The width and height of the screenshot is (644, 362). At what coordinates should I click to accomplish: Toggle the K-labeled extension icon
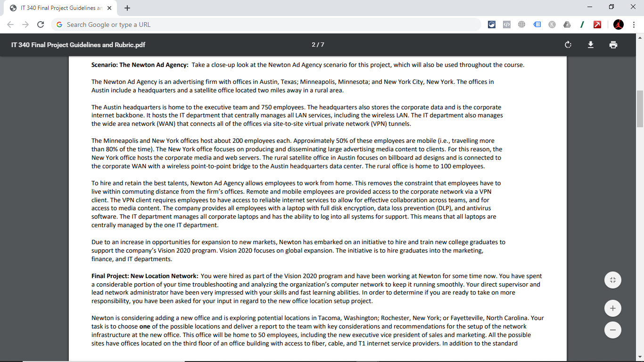click(x=552, y=24)
